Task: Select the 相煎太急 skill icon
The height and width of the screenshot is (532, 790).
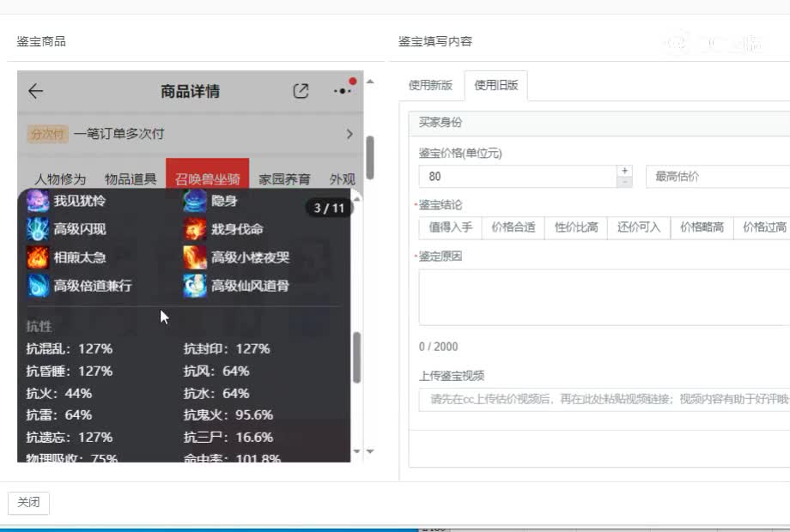Action: (38, 257)
